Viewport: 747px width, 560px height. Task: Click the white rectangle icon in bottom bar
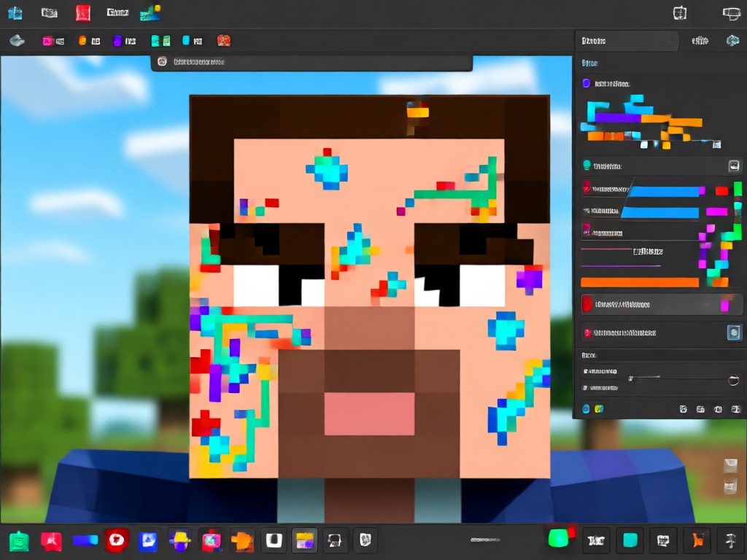click(x=274, y=540)
